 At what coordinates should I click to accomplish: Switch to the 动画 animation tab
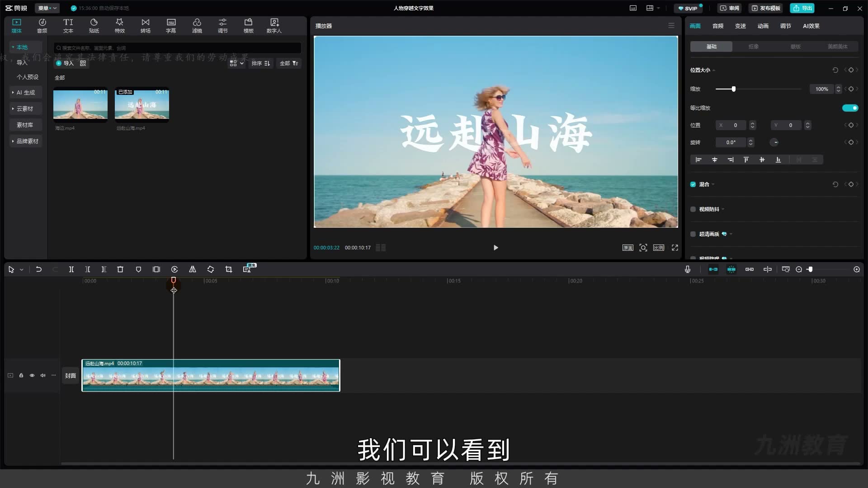(x=763, y=26)
